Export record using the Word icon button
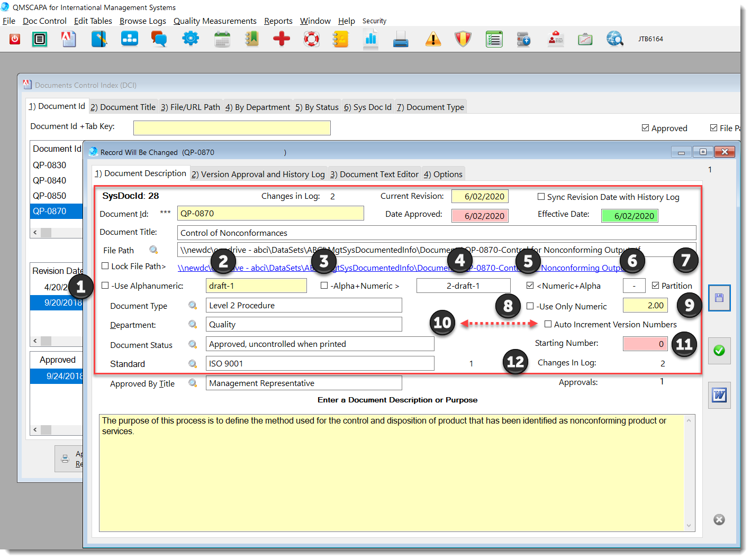This screenshot has width=751, height=560. click(x=719, y=394)
